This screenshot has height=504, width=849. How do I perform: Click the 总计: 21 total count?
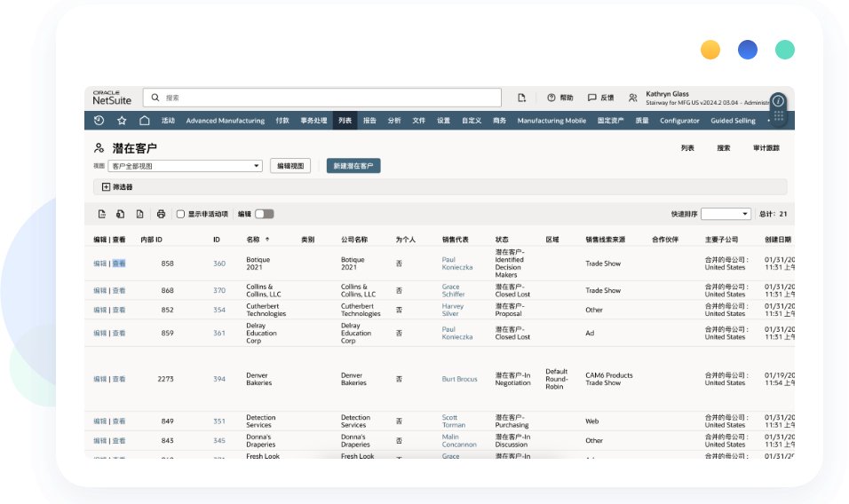point(774,214)
